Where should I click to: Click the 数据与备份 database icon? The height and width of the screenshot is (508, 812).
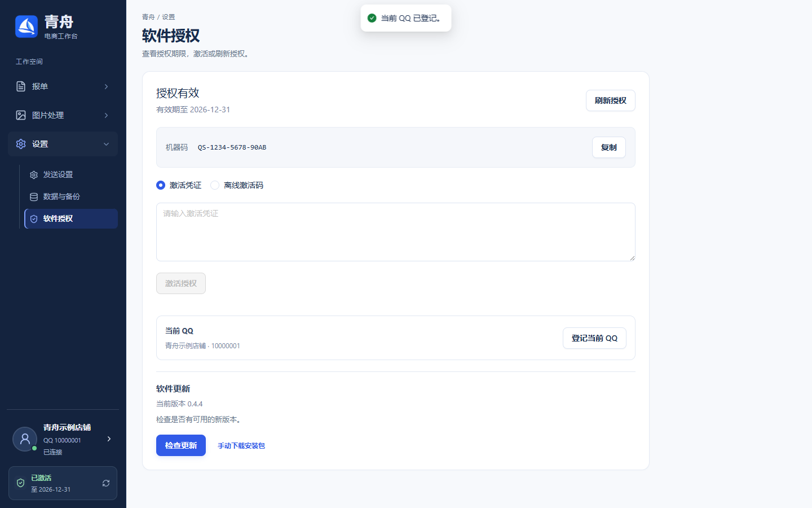coord(34,197)
